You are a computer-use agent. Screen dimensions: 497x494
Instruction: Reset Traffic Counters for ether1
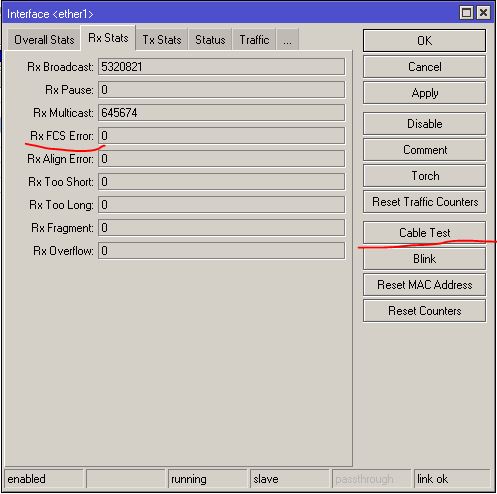(424, 202)
